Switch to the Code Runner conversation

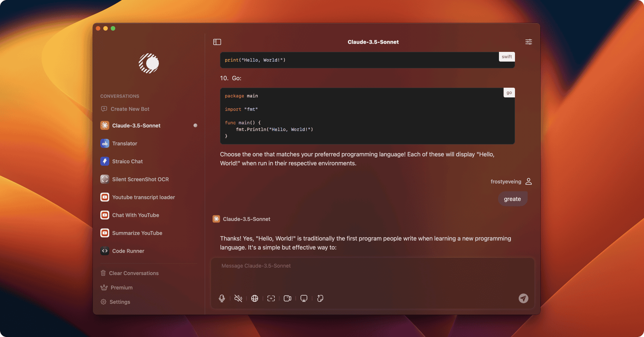click(128, 251)
